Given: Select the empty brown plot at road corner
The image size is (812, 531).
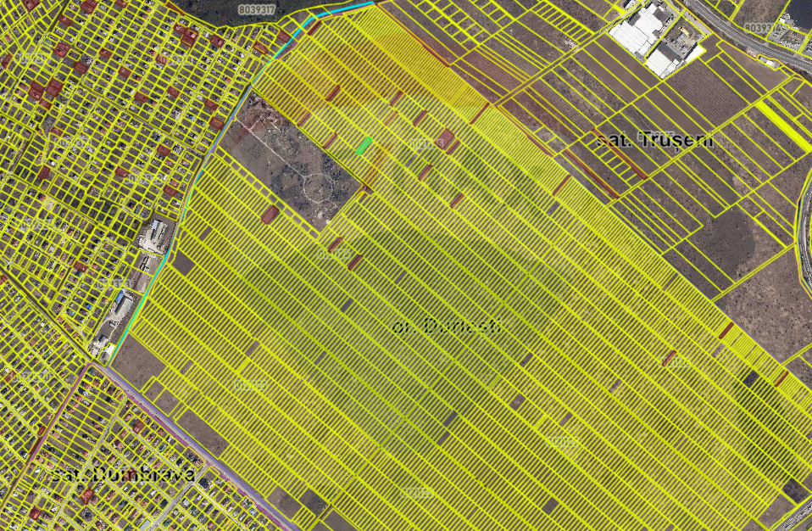Looking at the screenshot, I should 134,361.
